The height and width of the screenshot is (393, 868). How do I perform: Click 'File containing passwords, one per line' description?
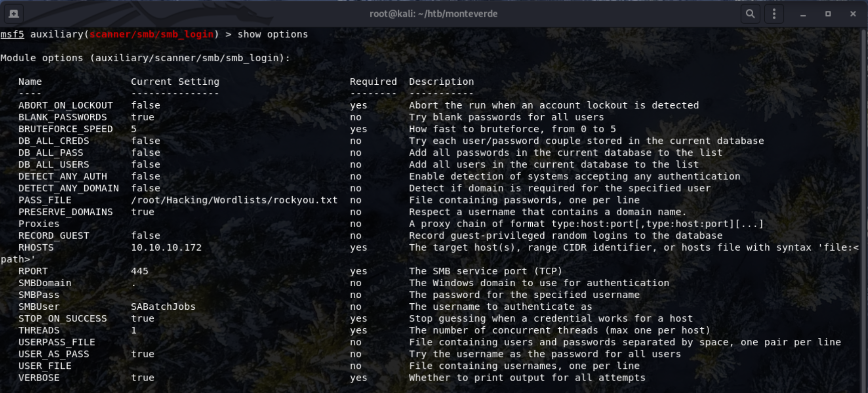click(524, 200)
